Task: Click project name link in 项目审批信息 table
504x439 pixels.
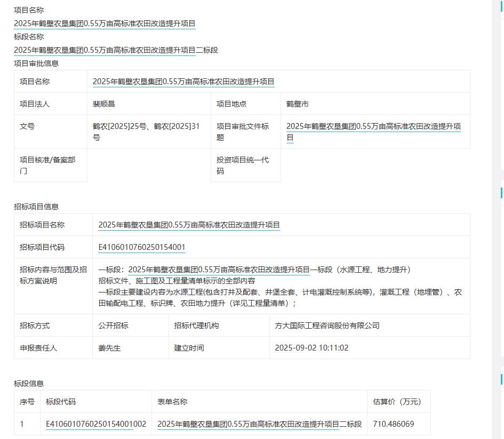Action: pyautogui.click(x=183, y=82)
